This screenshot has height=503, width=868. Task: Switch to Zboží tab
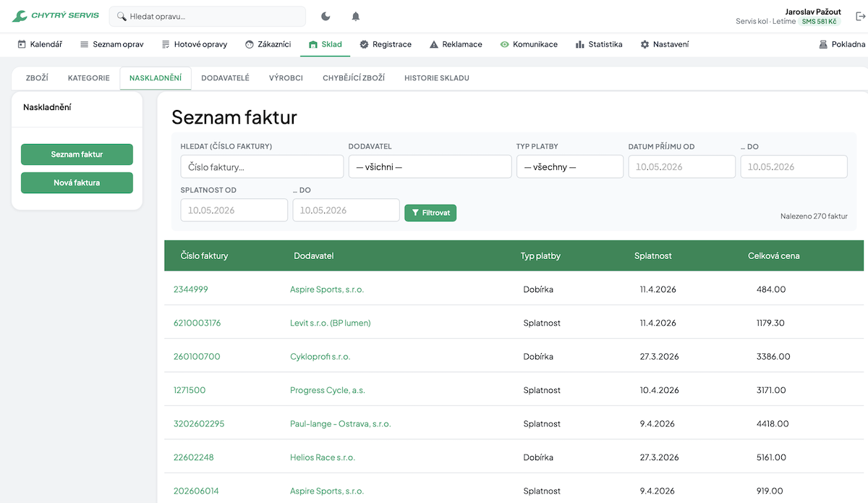[x=37, y=77]
